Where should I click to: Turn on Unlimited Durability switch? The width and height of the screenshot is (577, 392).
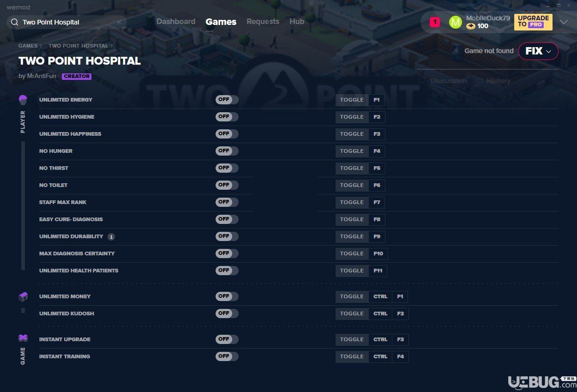tap(227, 236)
